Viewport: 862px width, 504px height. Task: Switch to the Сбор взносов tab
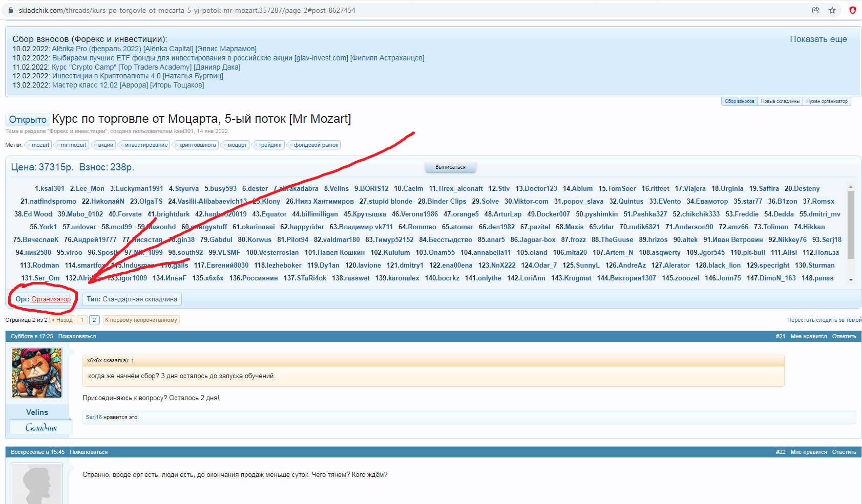[739, 101]
